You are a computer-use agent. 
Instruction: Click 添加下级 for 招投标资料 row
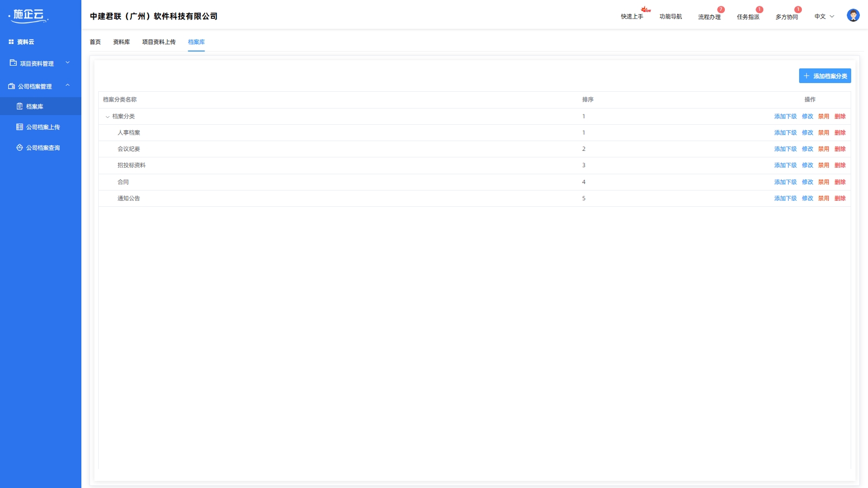pyautogui.click(x=786, y=165)
